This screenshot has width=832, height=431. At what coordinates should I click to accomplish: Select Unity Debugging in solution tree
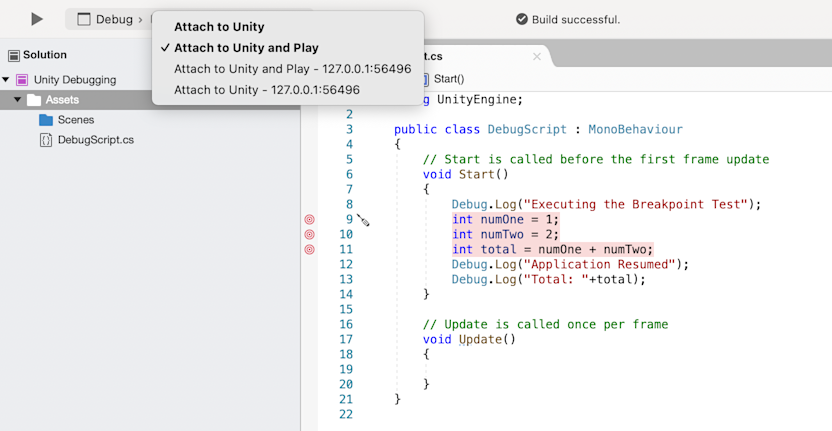coord(75,80)
